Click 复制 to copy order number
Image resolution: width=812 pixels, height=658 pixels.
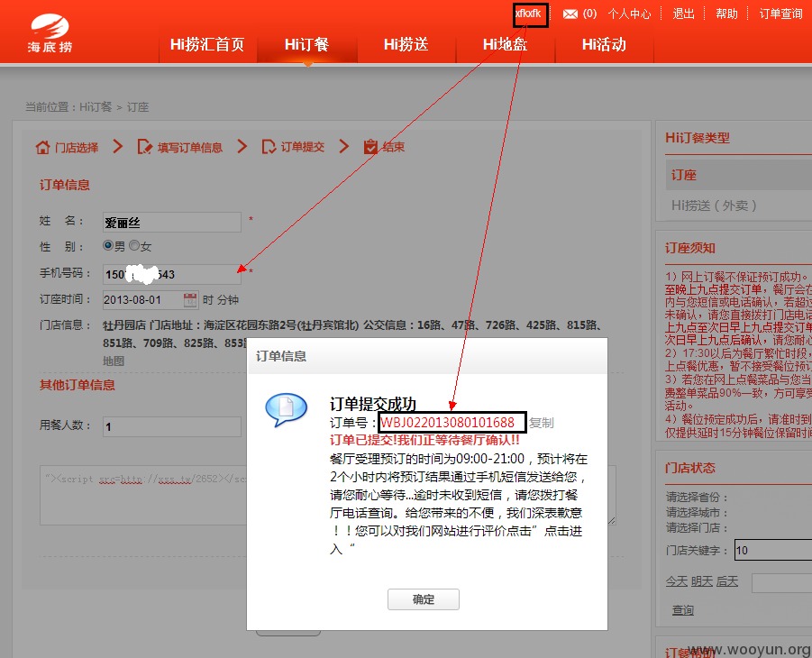tap(542, 423)
